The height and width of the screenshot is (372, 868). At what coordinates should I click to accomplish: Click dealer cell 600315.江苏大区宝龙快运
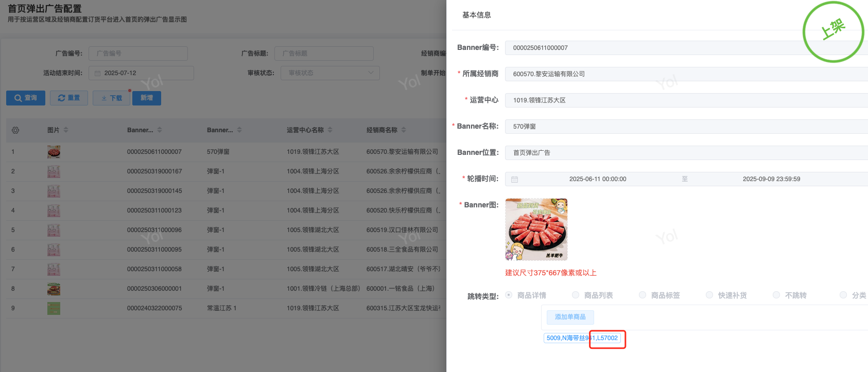pyautogui.click(x=404, y=308)
